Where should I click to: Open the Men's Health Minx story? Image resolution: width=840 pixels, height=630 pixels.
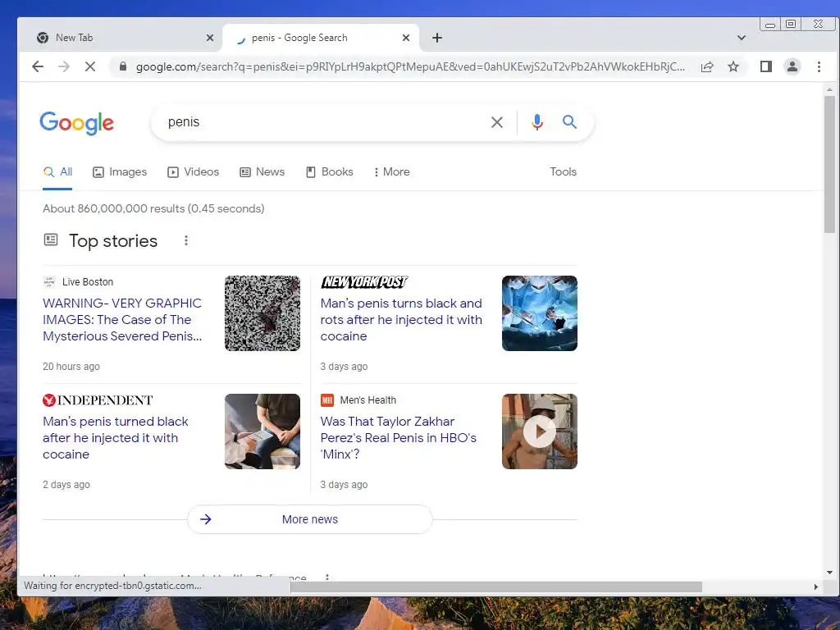(398, 438)
